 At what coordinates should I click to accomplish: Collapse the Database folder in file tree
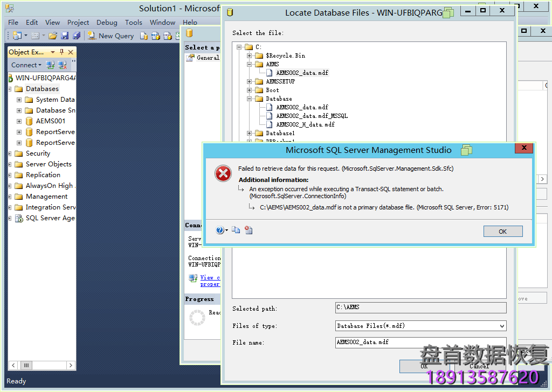coord(249,99)
